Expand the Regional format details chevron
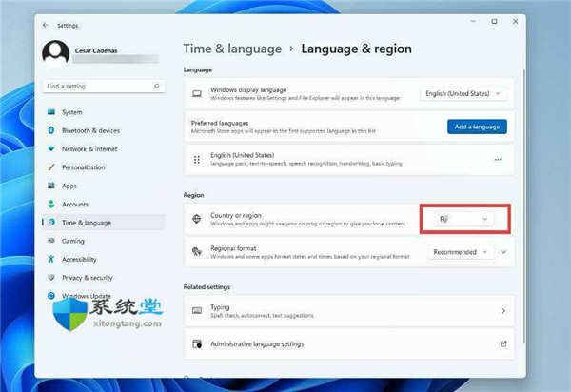This screenshot has width=571, height=392. tap(503, 252)
